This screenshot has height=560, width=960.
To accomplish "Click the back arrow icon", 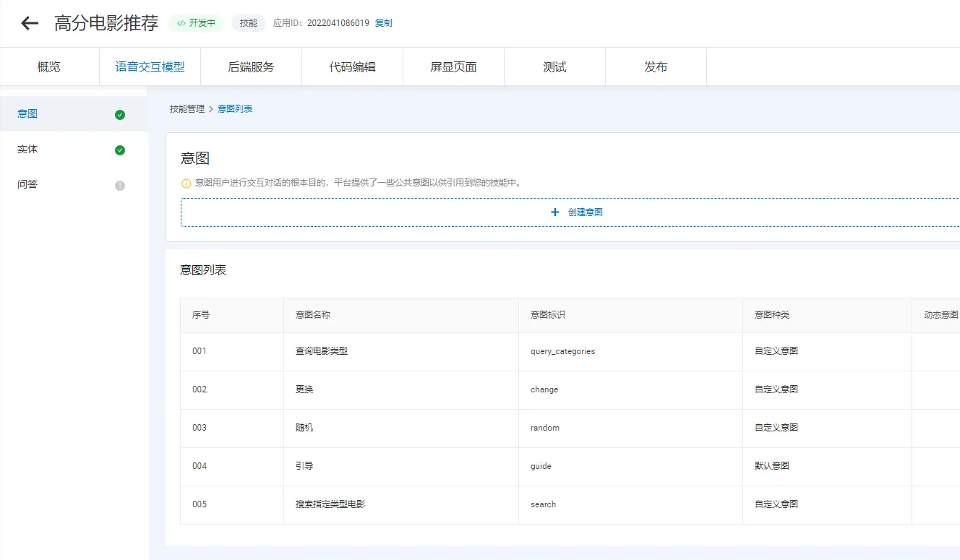I will [30, 23].
